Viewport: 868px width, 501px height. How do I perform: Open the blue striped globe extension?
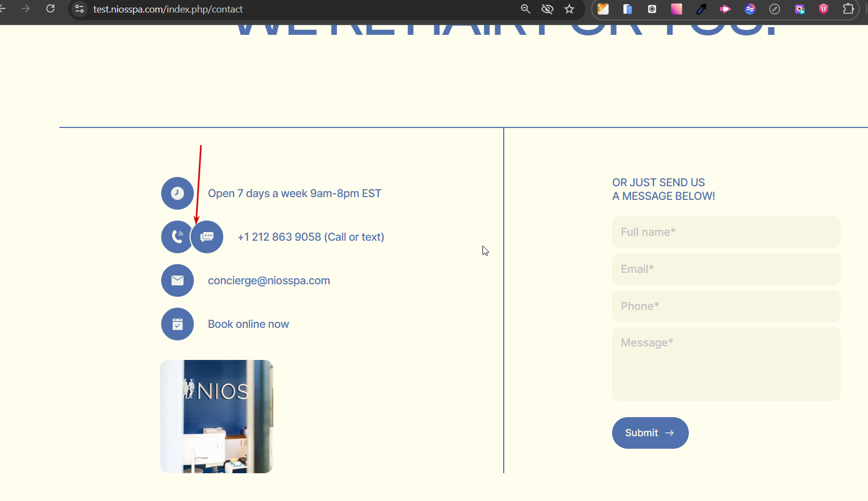tap(750, 9)
